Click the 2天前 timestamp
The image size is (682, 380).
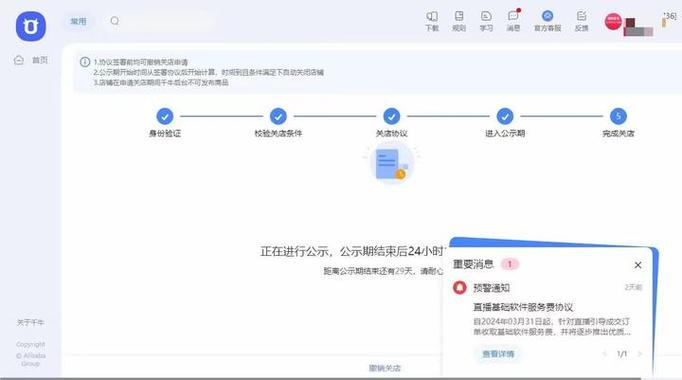[633, 287]
